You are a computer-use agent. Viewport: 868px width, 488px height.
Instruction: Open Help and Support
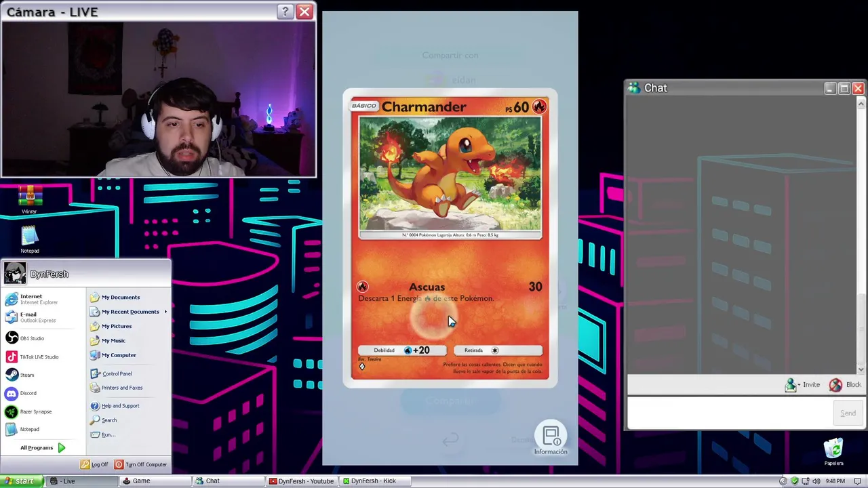pos(115,406)
